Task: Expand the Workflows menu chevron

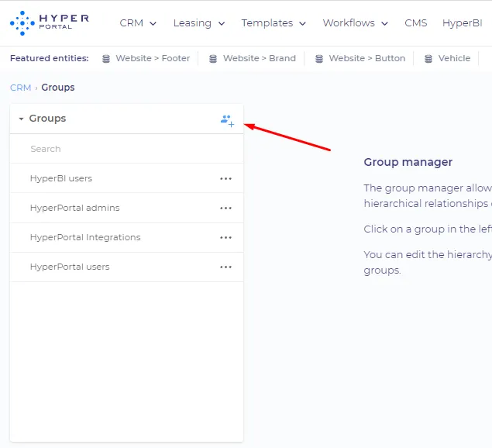Action: click(384, 23)
